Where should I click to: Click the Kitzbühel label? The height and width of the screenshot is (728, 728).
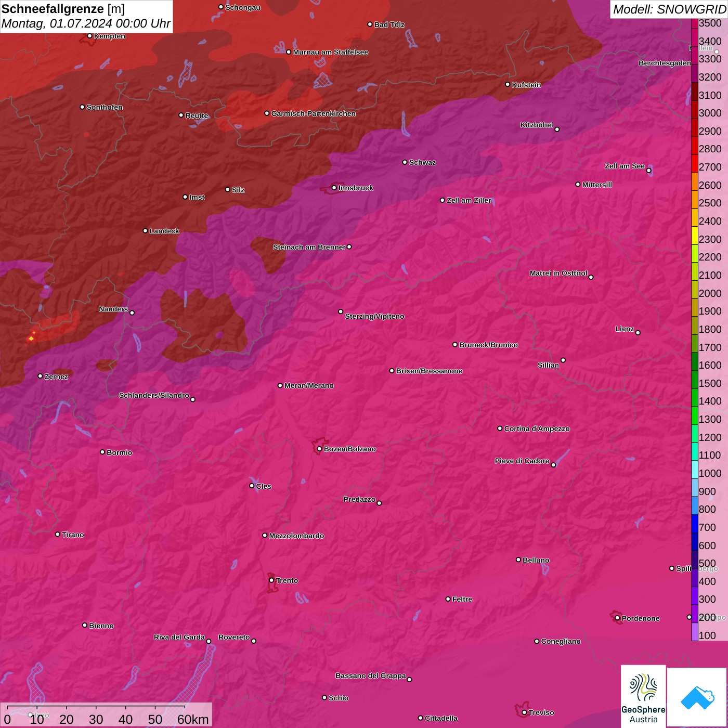pos(537,125)
